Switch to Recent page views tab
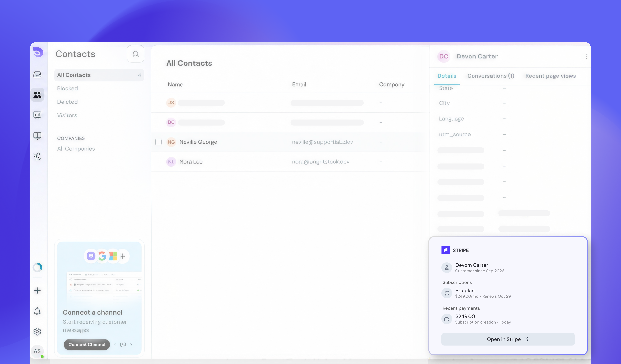Image resolution: width=621 pixels, height=364 pixels. pyautogui.click(x=550, y=76)
